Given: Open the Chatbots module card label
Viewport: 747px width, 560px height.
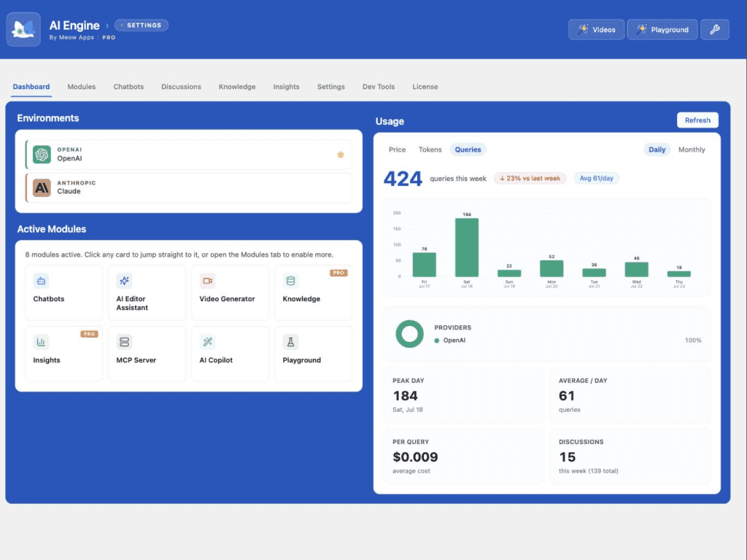Looking at the screenshot, I should coord(49,299).
